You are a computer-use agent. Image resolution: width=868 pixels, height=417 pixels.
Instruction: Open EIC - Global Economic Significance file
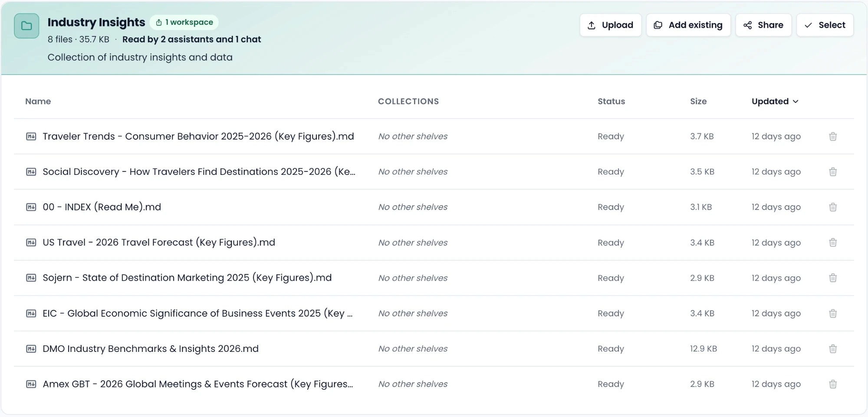197,313
